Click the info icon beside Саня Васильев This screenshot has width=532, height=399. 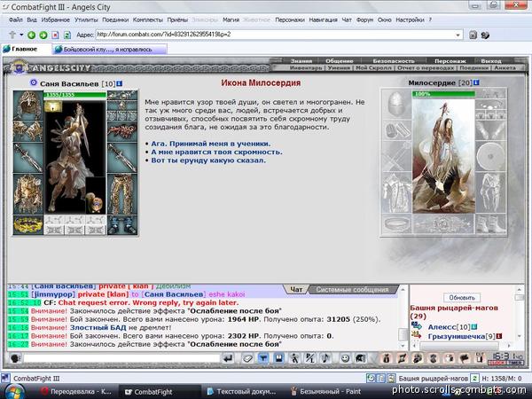pos(119,82)
